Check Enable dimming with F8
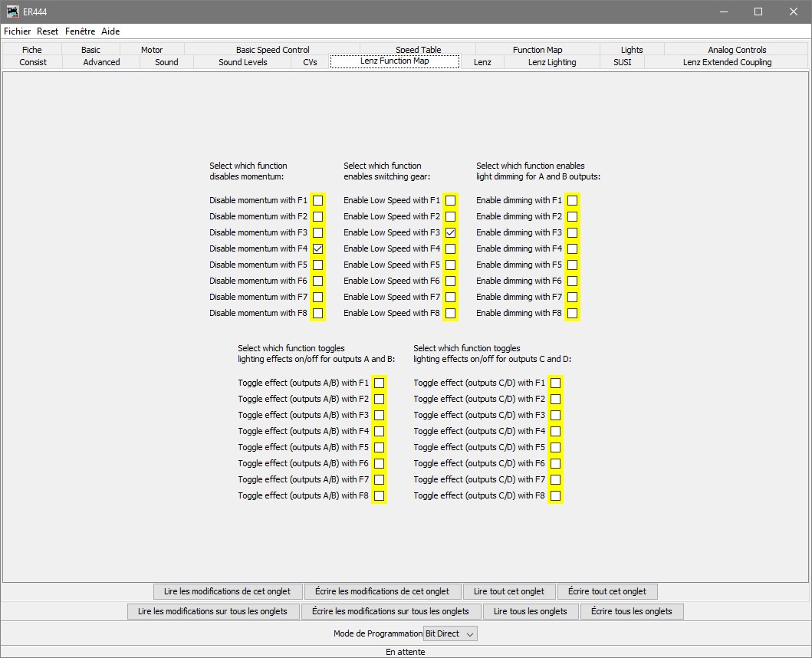812x658 pixels. (572, 313)
